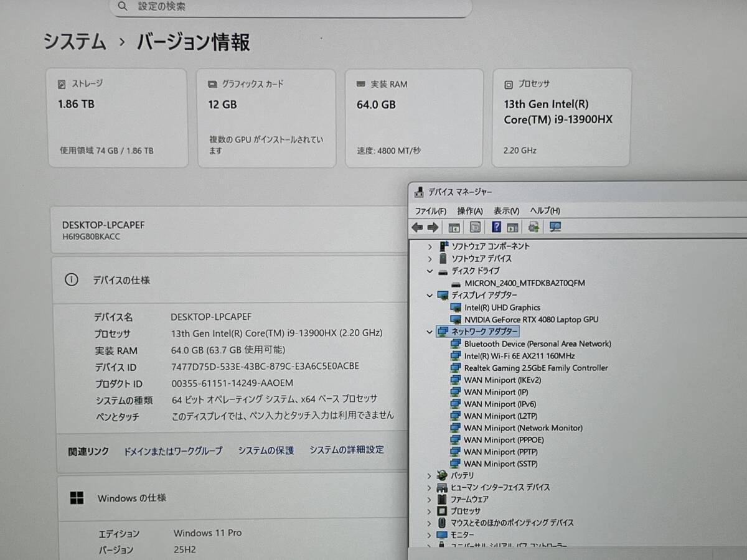Image resolution: width=747 pixels, height=560 pixels.
Task: Expand the マウスとそのほかのポインティング デバイス node
Action: (429, 523)
